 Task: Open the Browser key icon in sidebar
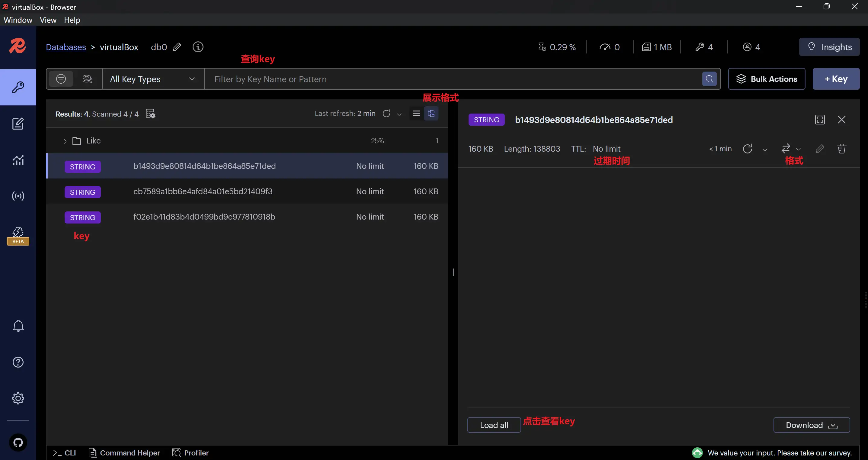click(18, 87)
